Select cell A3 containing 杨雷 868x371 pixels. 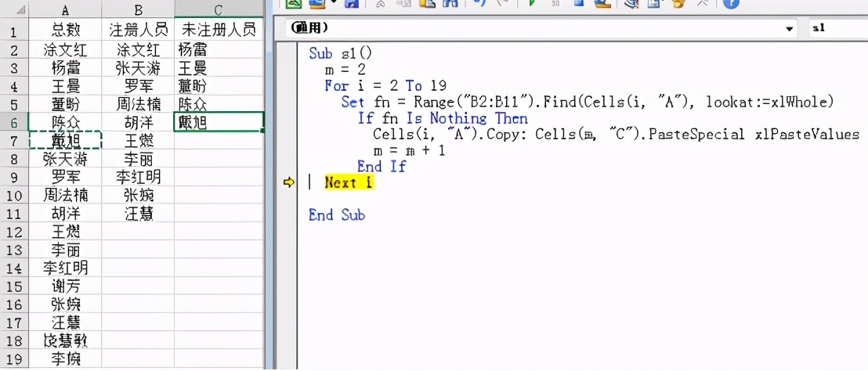point(65,68)
